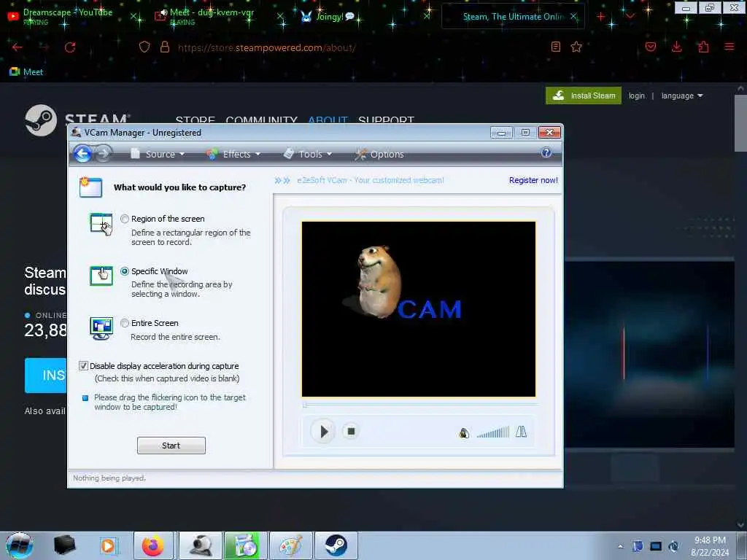
Task: Adjust the VCam volume slider
Action: pyautogui.click(x=493, y=432)
